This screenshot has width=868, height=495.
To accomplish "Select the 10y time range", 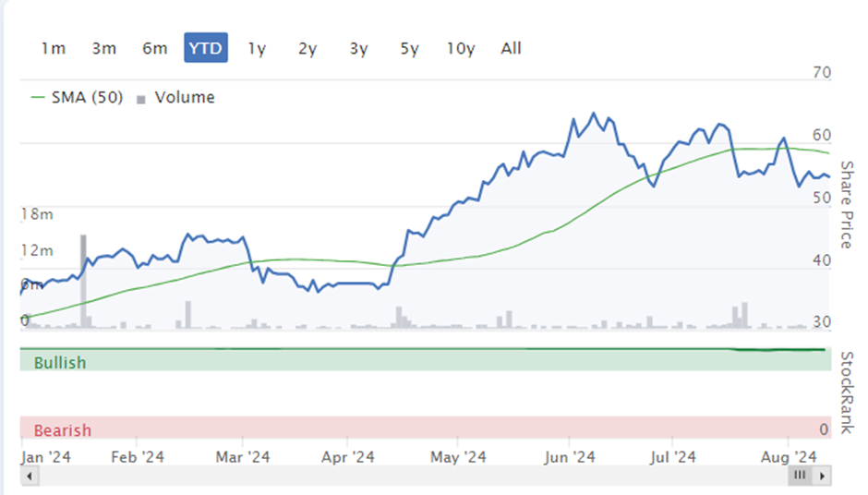I will [461, 48].
